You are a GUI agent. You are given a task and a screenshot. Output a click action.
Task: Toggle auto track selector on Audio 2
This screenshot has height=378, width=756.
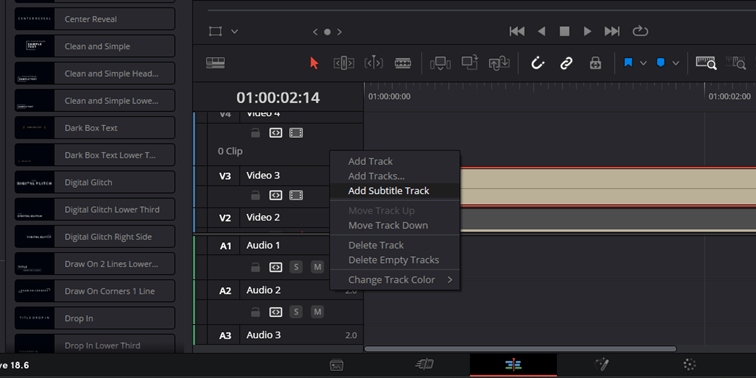(x=276, y=312)
